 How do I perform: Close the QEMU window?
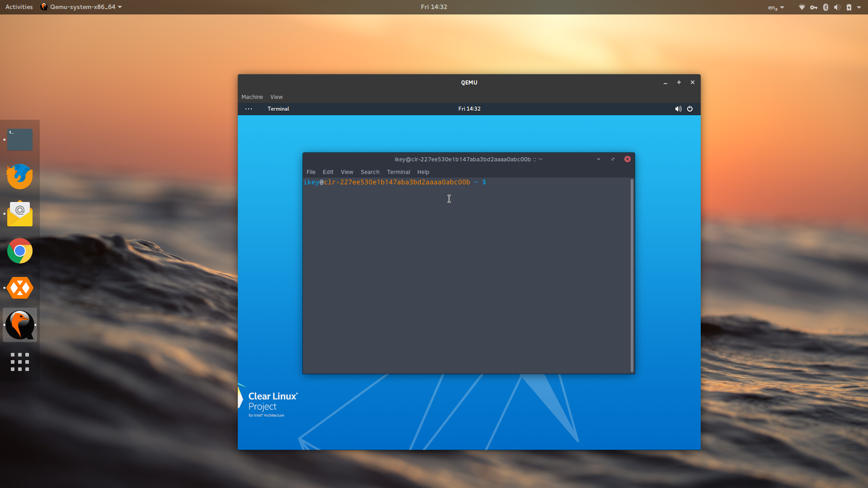(692, 82)
